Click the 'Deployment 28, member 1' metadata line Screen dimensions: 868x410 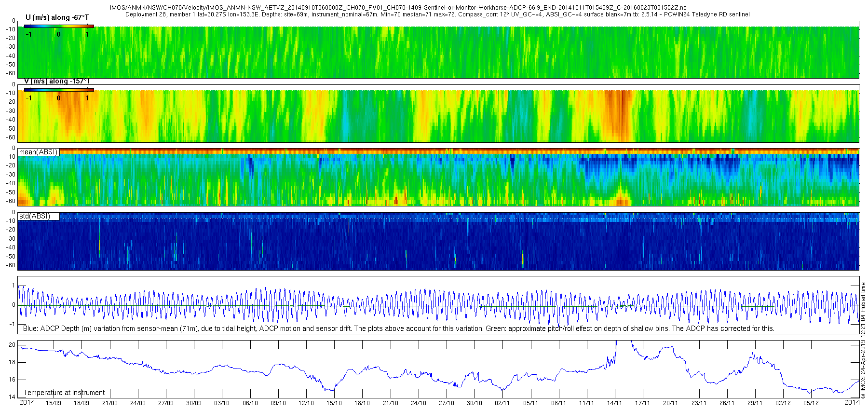point(437,14)
